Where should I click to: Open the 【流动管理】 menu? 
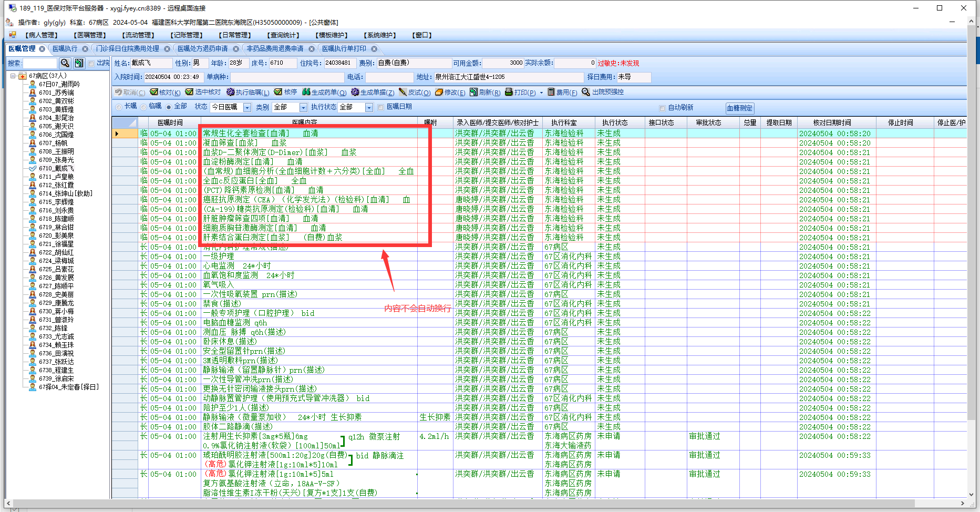pos(138,35)
